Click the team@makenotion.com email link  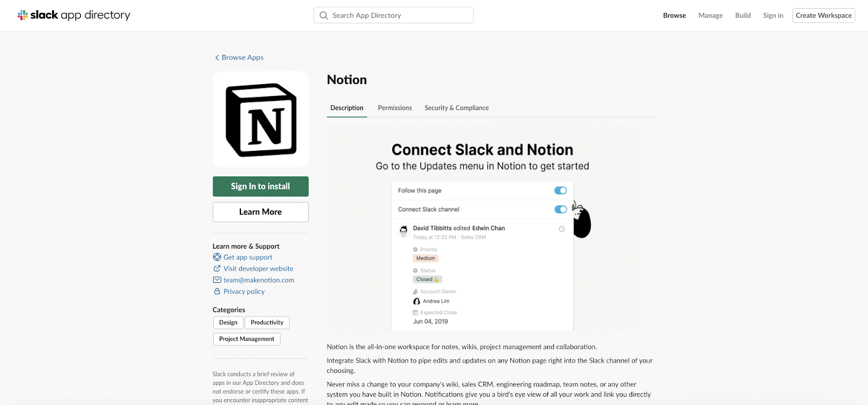tap(259, 280)
